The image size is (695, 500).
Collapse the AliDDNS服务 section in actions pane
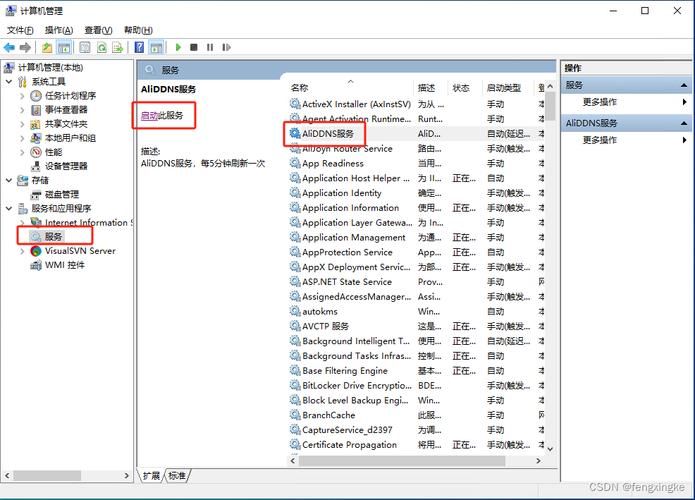(x=684, y=123)
